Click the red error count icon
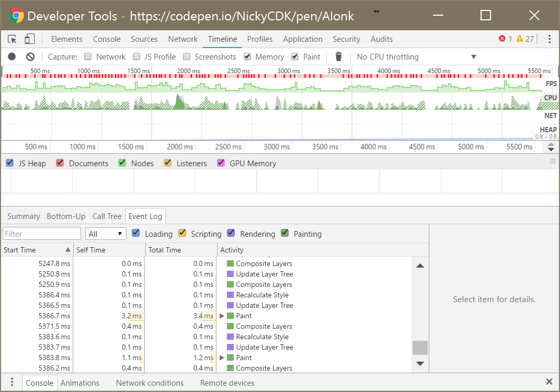560x392 pixels. [x=502, y=39]
